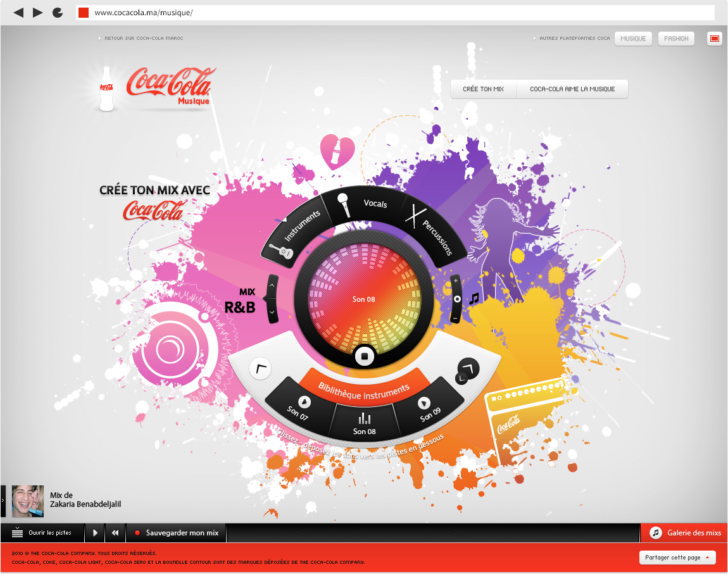Click the Crée ton mix avec Coca-Cola heading
The height and width of the screenshot is (574, 728).
tap(154, 203)
